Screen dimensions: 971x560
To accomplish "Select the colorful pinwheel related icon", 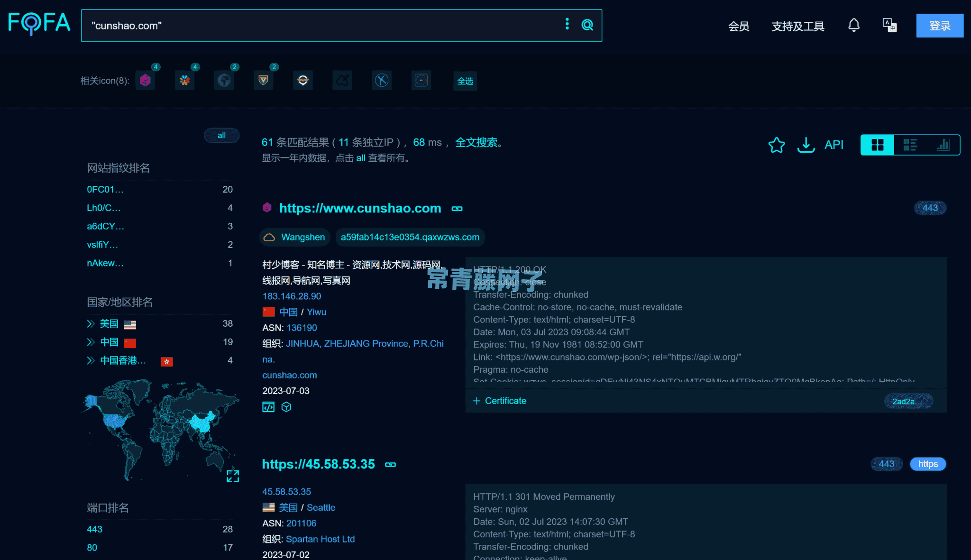I will point(184,81).
